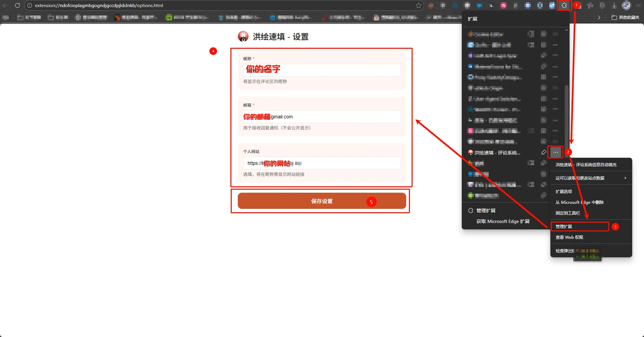Click the 昵称 nickname input field
Image resolution: width=644 pixels, height=337 pixels.
coord(322,70)
